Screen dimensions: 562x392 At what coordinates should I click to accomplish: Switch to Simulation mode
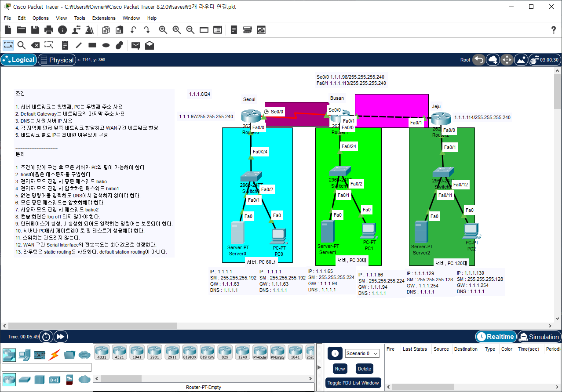tap(539, 337)
